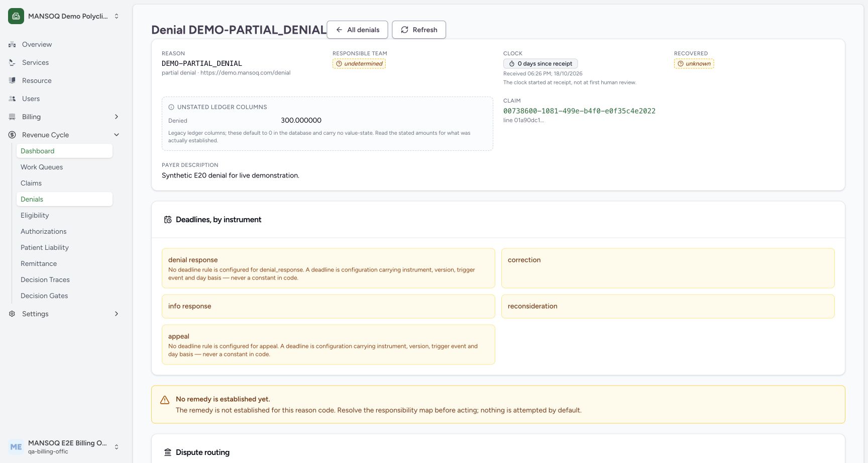Click the unknown recovered badge
The height and width of the screenshot is (463, 868).
pyautogui.click(x=694, y=64)
